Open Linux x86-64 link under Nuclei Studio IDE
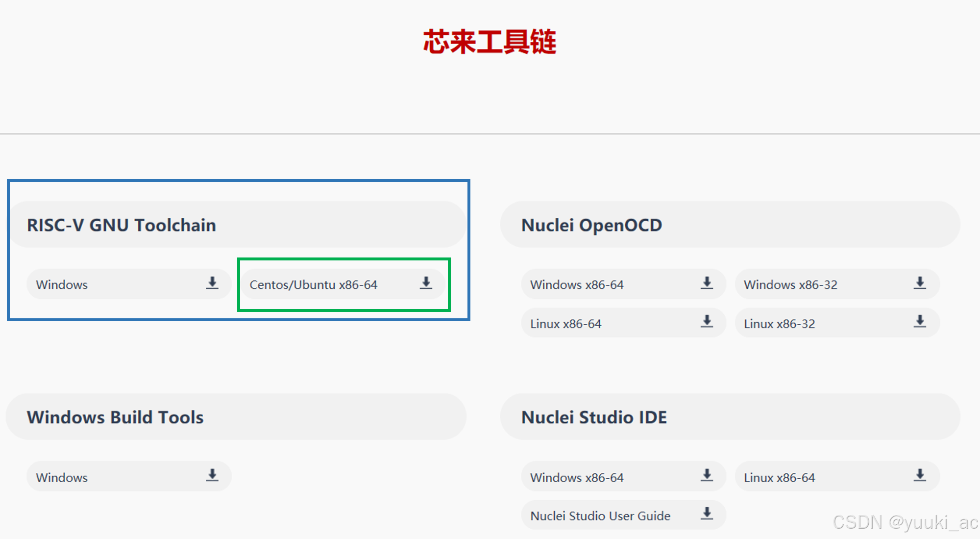Viewport: 980px width, 539px height. click(x=837, y=476)
